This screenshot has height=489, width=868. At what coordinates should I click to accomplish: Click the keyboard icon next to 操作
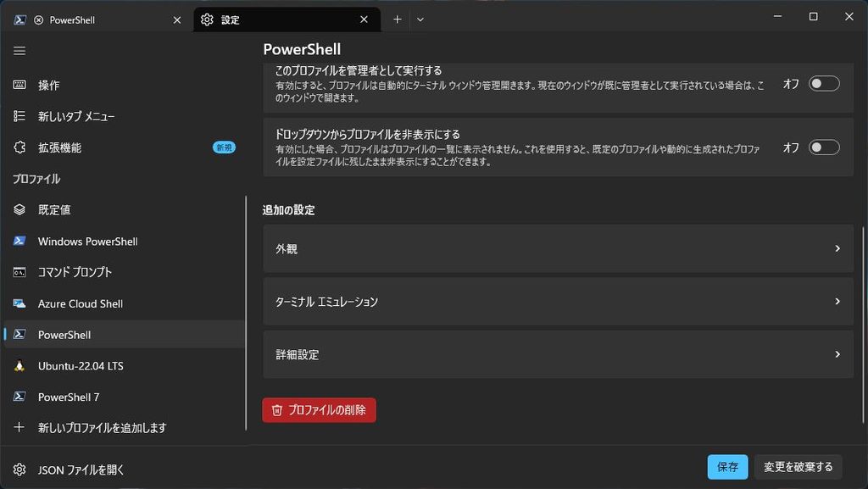(19, 85)
